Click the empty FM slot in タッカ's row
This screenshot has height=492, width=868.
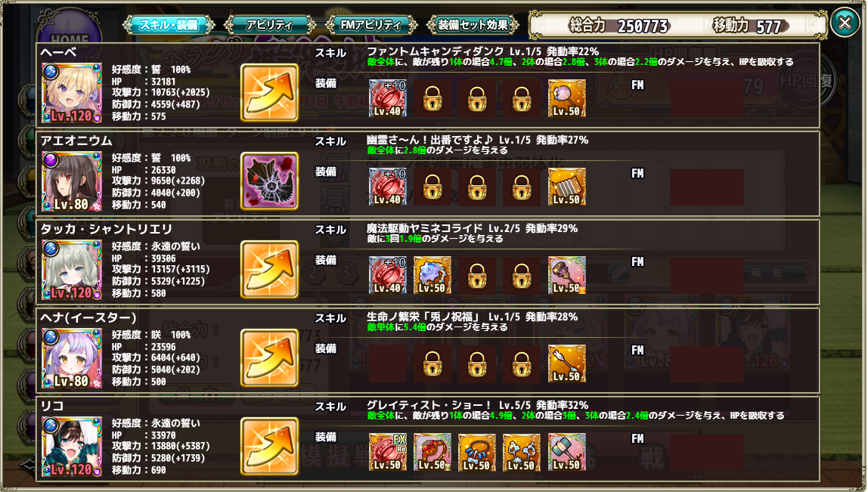pos(707,275)
